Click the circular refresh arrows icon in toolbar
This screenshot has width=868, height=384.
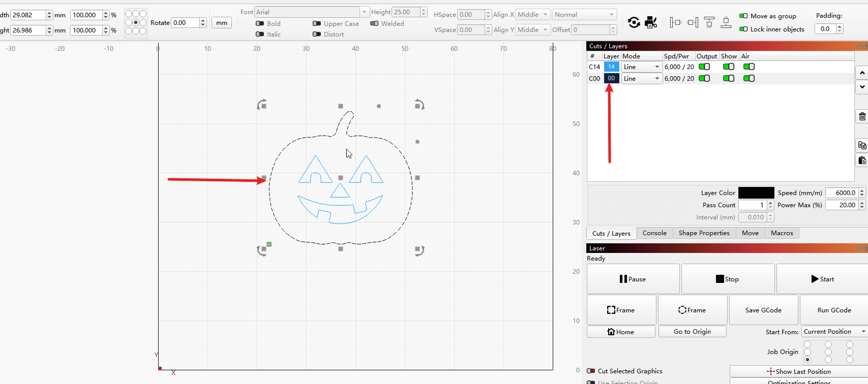point(634,22)
